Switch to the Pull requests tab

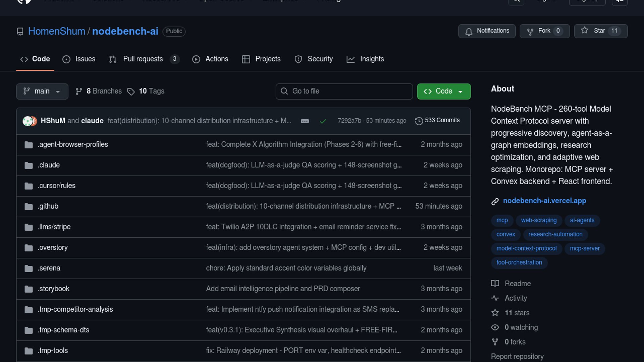click(143, 59)
